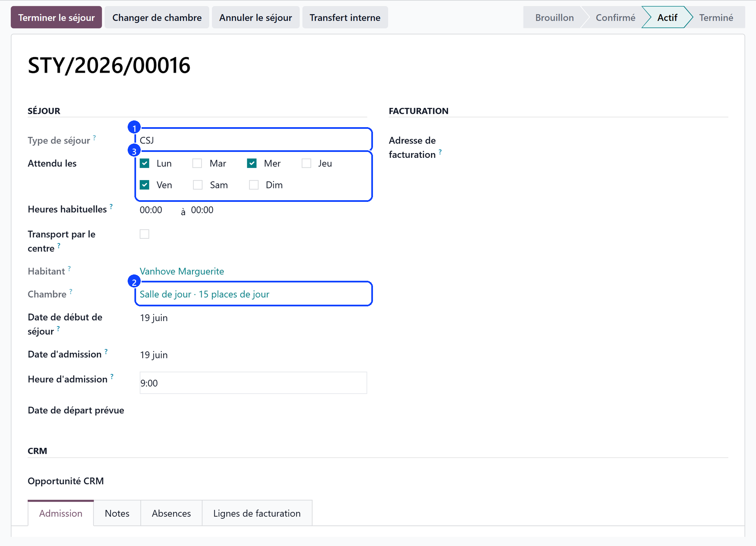Open the Type de séjour CSJ field

click(x=253, y=140)
